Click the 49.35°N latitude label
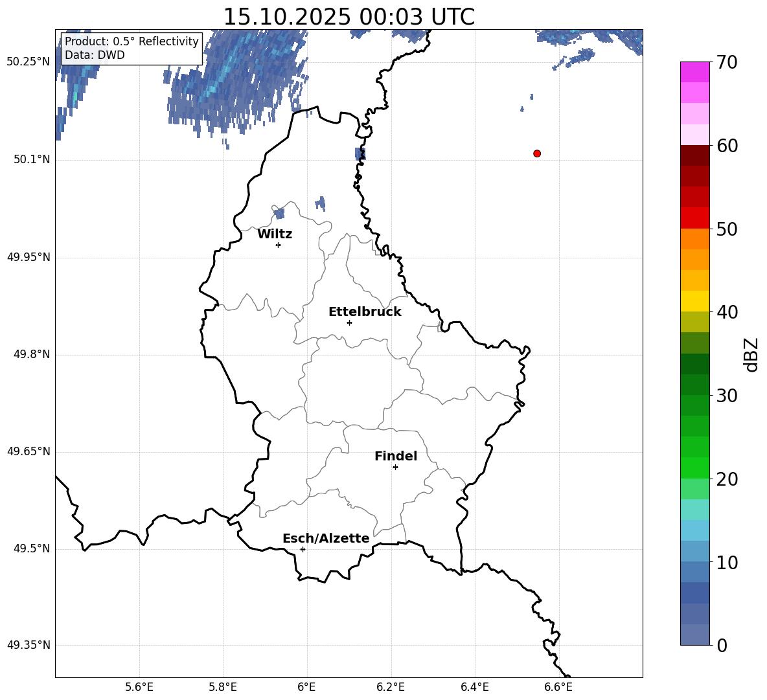767x700 pixels. tap(29, 645)
